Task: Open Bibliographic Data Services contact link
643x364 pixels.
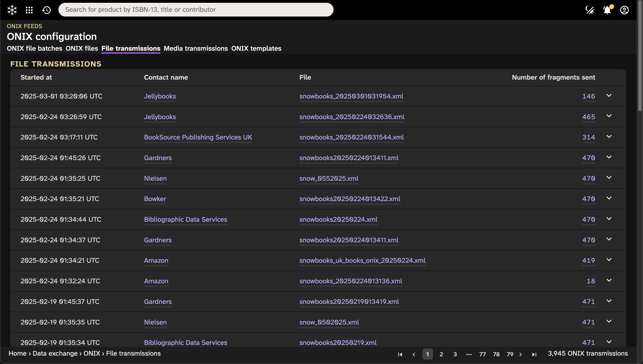Action: [185, 219]
